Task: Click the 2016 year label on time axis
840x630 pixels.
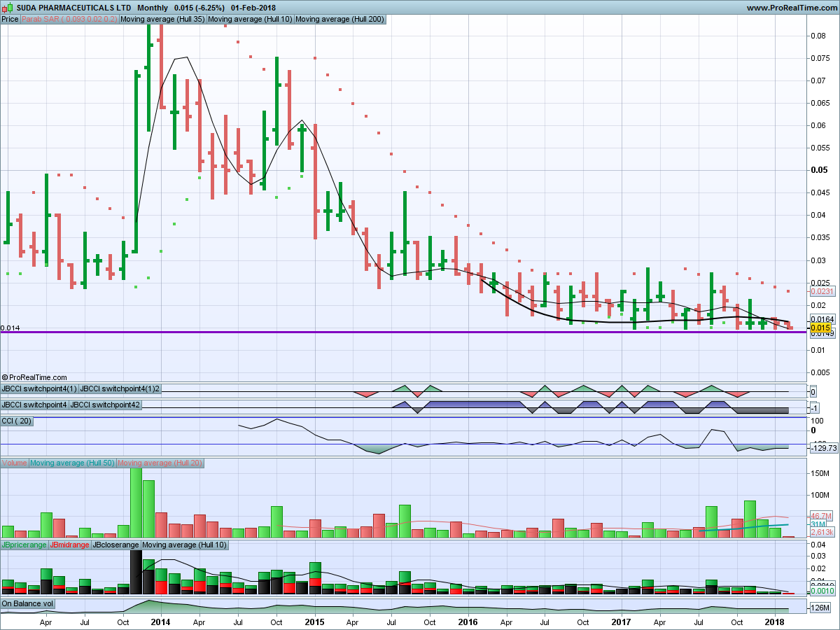Action: tap(468, 622)
